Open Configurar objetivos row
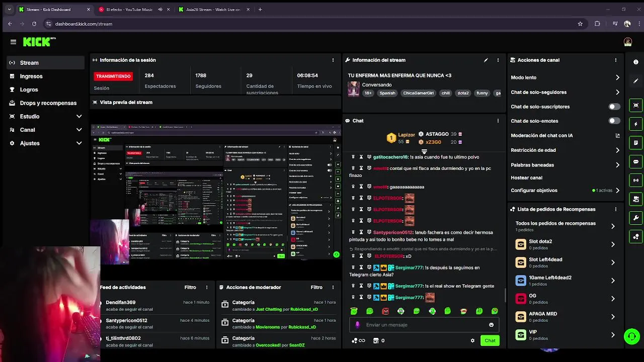Viewport: 644px width, 362px height. point(565,191)
